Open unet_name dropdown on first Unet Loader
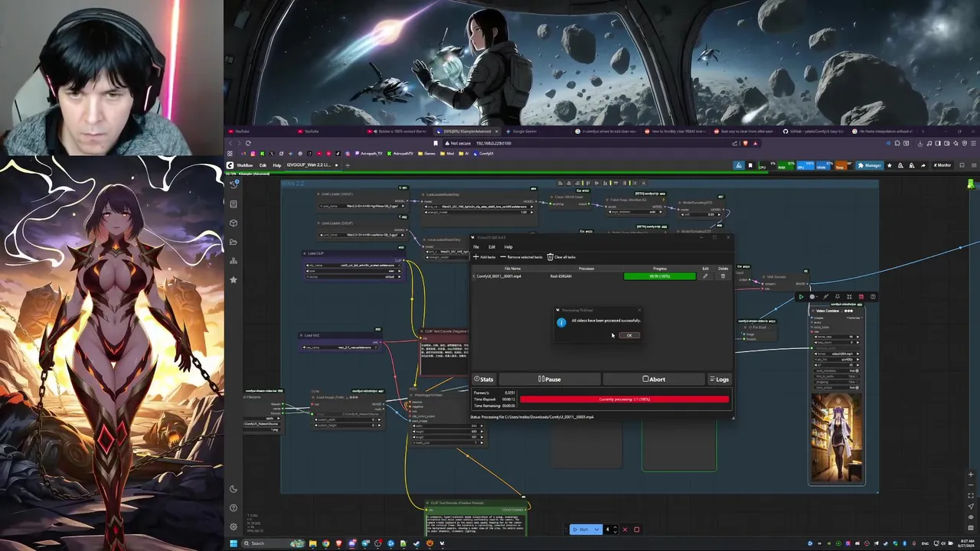Viewport: 980px width, 551px height. [362, 207]
